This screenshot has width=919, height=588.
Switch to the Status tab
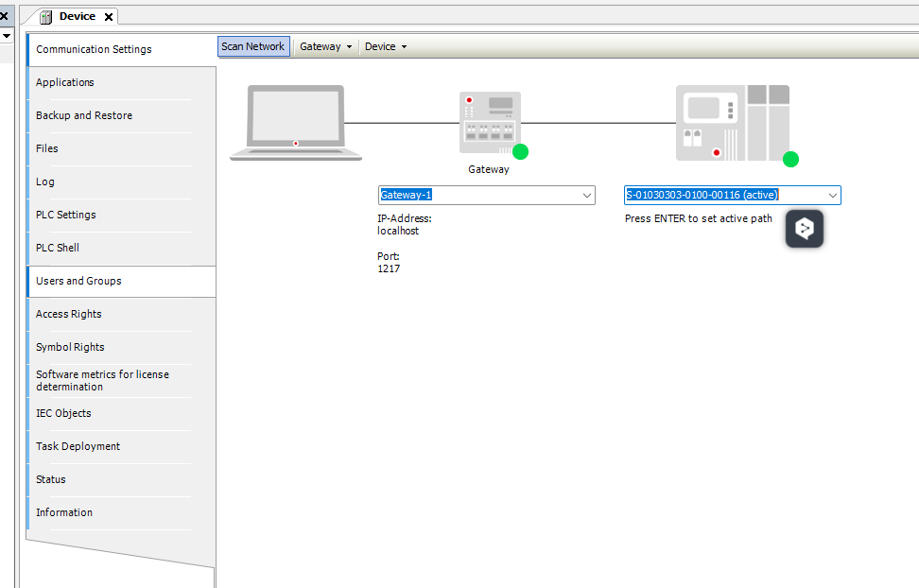point(122,479)
